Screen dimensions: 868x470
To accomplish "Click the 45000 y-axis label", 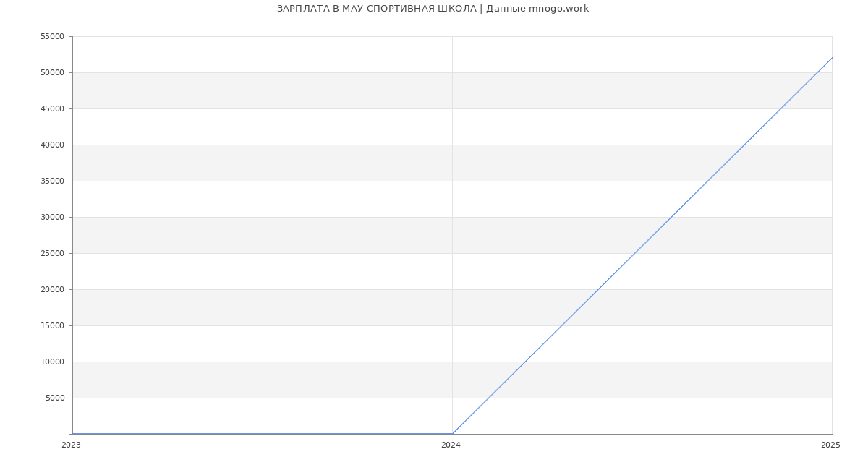I will [x=52, y=108].
